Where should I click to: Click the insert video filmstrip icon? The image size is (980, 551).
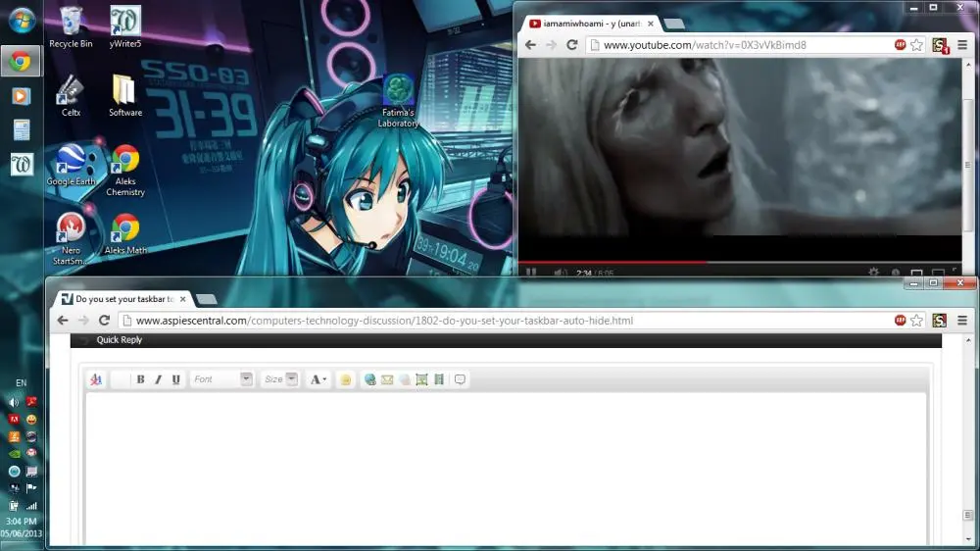[x=439, y=379]
